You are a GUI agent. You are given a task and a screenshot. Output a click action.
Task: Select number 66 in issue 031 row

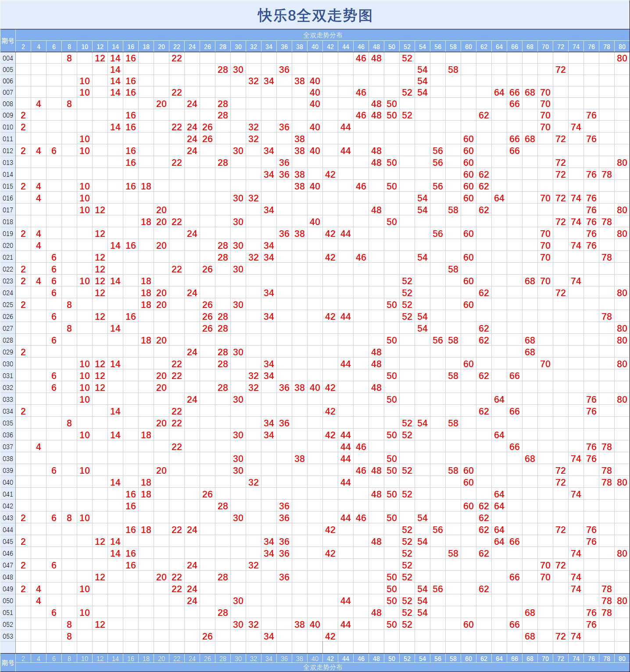click(515, 375)
